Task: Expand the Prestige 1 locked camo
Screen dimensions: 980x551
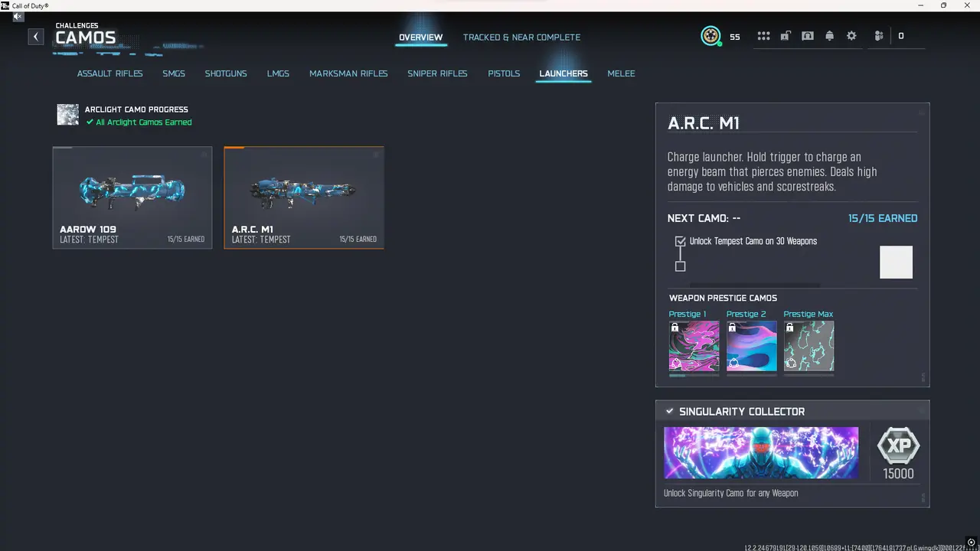Action: tap(693, 346)
